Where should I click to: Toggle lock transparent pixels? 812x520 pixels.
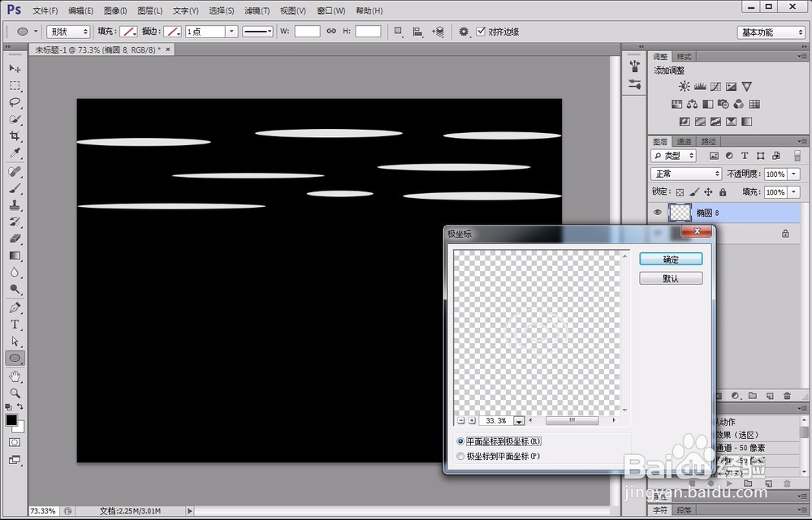pyautogui.click(x=680, y=192)
